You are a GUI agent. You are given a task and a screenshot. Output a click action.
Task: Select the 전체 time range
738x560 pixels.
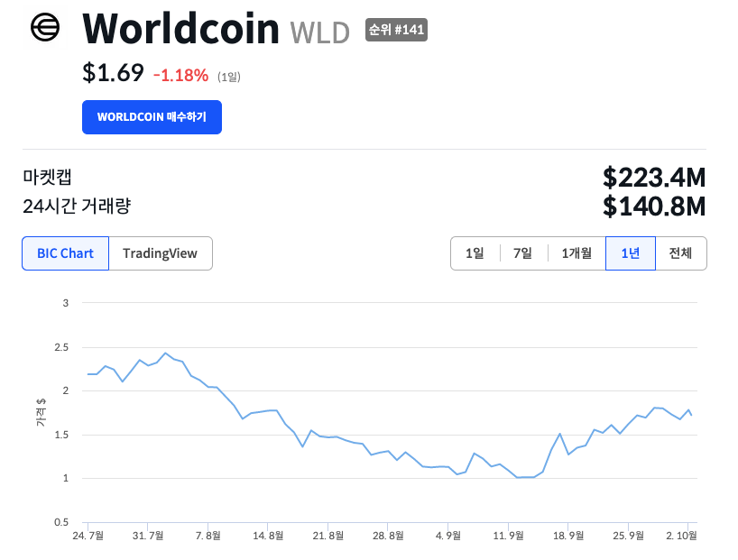tap(680, 253)
